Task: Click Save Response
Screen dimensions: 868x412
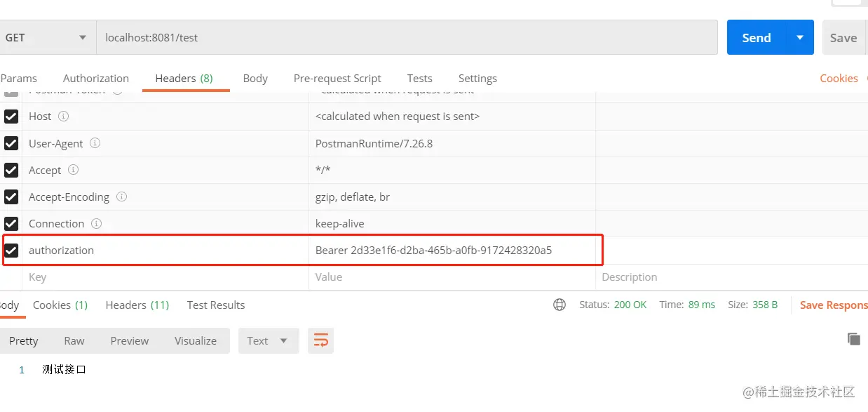Action: pyautogui.click(x=834, y=305)
